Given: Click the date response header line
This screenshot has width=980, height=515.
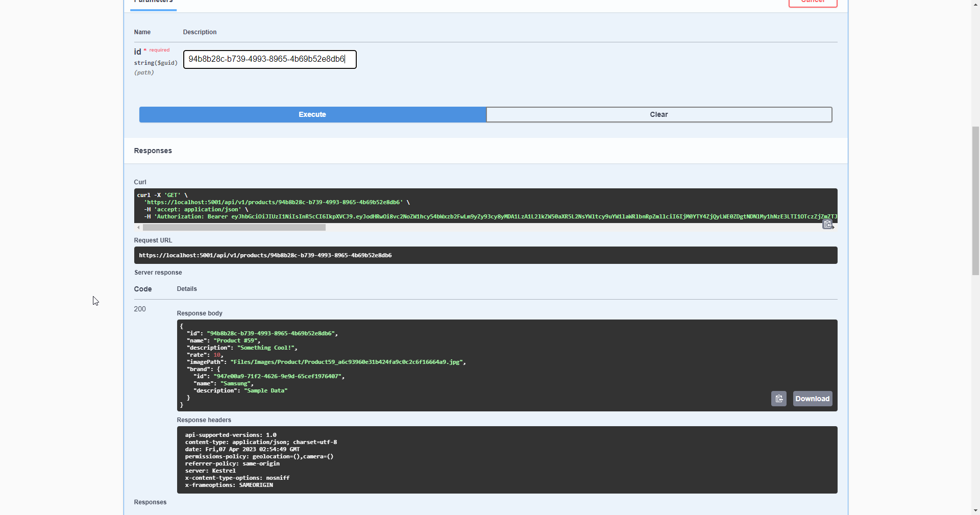Looking at the screenshot, I should coord(242,449).
